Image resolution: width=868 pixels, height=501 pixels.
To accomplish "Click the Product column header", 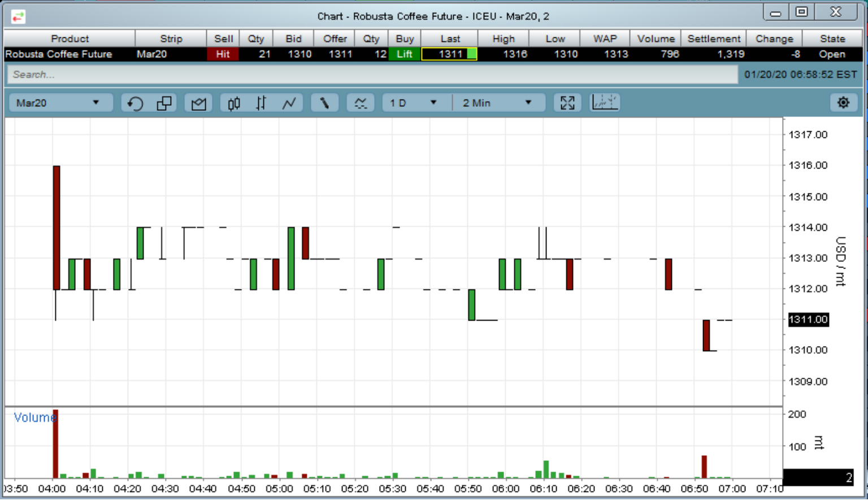I will point(70,38).
